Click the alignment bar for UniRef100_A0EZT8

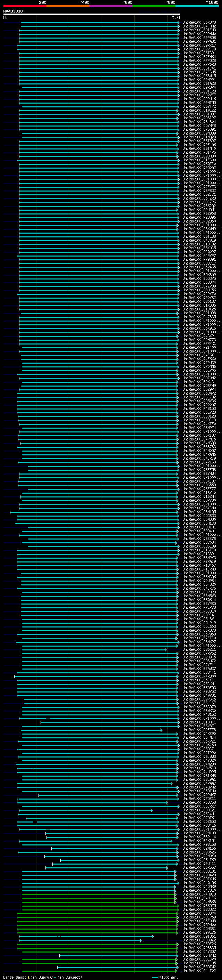pyautogui.click(x=92, y=730)
